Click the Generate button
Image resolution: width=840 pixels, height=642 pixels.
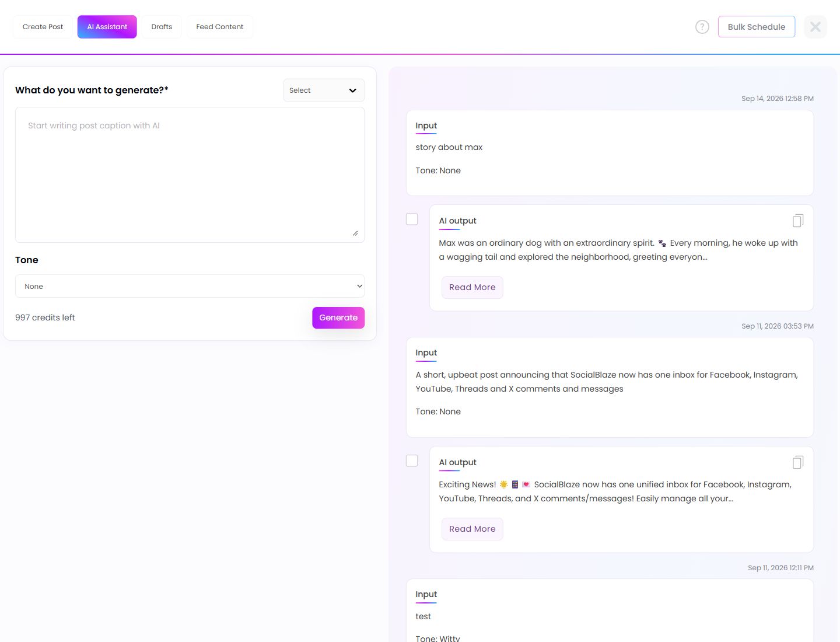(x=338, y=317)
